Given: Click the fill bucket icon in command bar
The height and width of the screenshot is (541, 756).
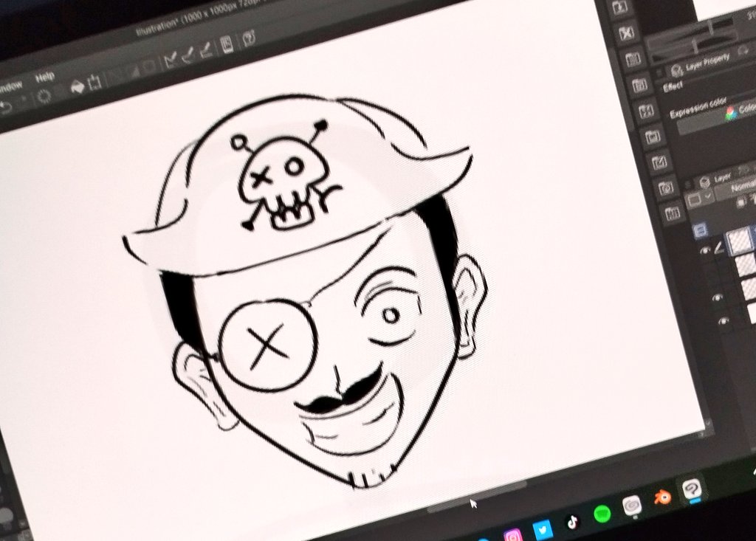Looking at the screenshot, I should (x=77, y=87).
